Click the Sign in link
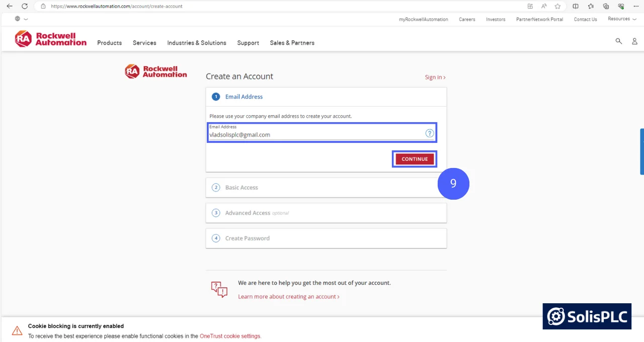The height and width of the screenshot is (342, 644). pyautogui.click(x=435, y=77)
